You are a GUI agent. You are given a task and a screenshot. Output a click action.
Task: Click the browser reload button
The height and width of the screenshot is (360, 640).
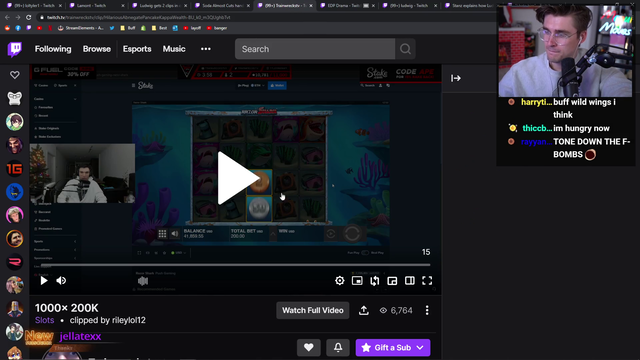coord(28,18)
